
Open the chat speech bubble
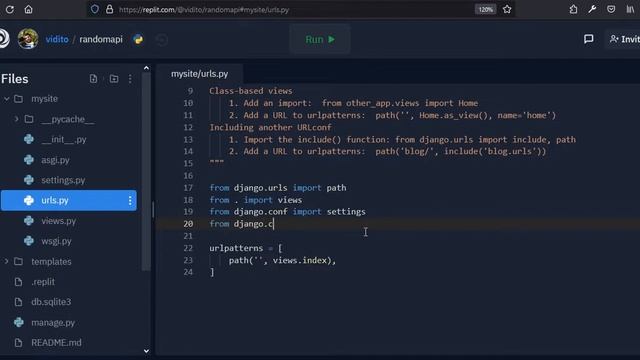588,39
